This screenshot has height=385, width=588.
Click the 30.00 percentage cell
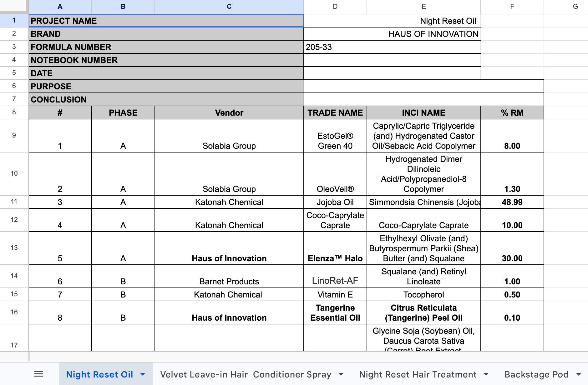click(x=512, y=248)
